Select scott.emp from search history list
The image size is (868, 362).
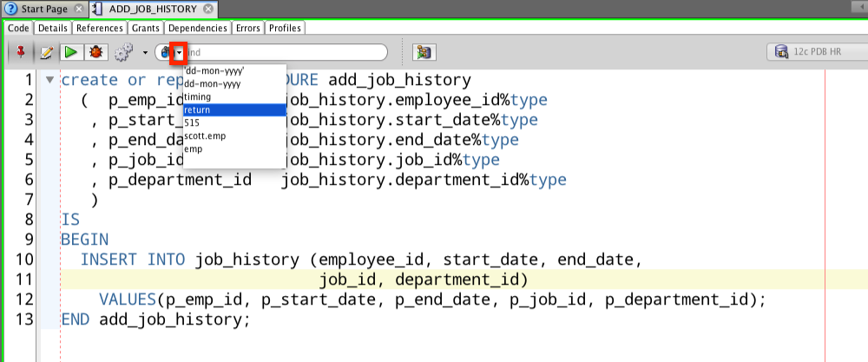(234, 136)
